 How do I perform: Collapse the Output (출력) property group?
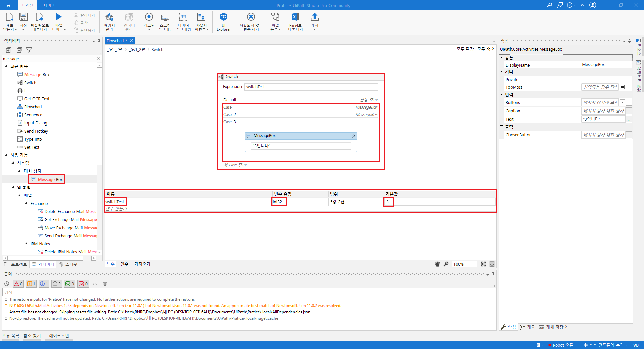[502, 127]
